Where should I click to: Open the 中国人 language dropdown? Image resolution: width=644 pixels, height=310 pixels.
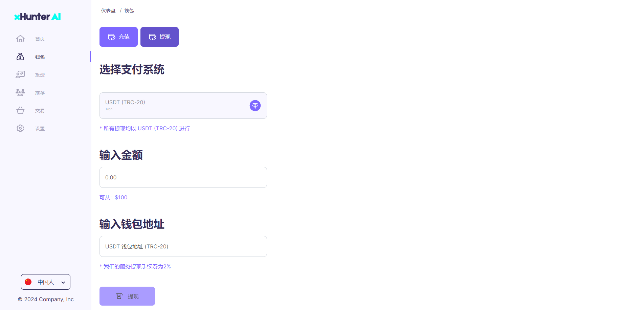(x=45, y=282)
